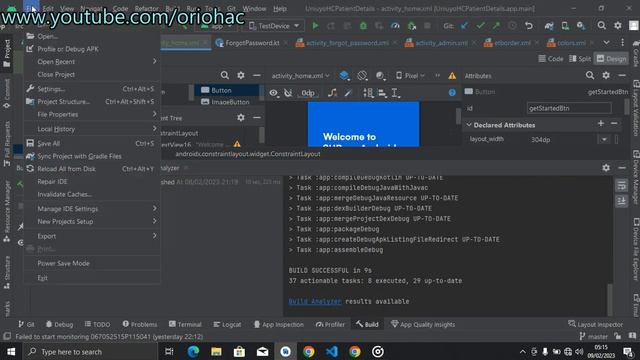Image resolution: width=640 pixels, height=360 pixels.
Task: Show hidden editor tabs chevron
Action: 607,42
